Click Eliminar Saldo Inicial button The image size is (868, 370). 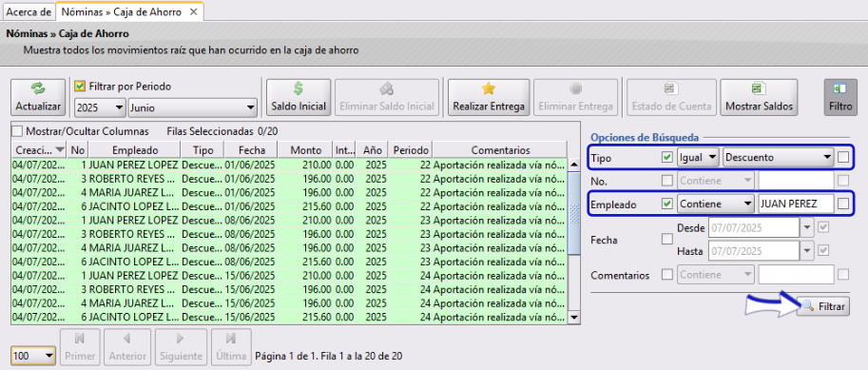click(386, 97)
